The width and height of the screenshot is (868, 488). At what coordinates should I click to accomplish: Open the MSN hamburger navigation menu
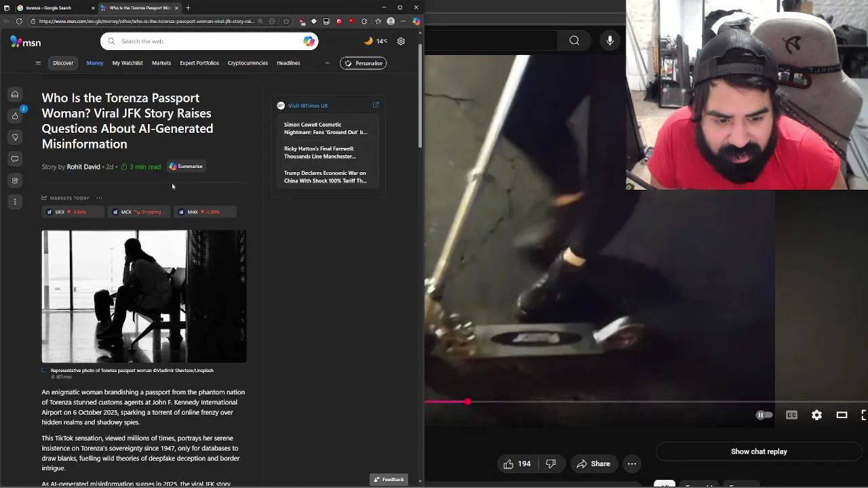tap(38, 63)
